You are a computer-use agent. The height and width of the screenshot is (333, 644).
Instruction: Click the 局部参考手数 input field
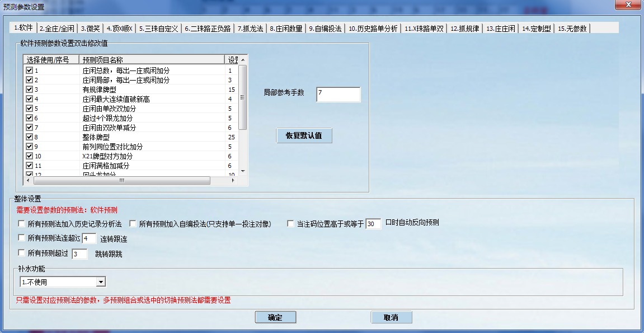click(x=338, y=94)
